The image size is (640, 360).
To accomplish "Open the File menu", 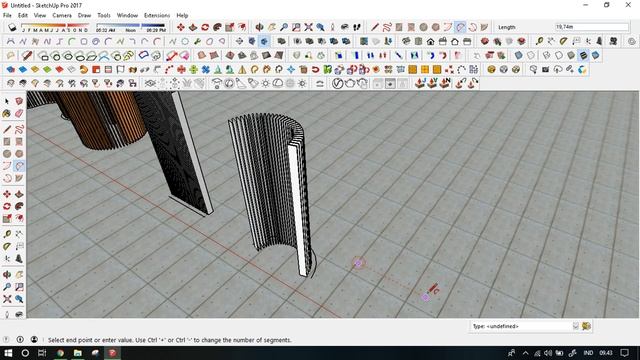I will [7, 15].
